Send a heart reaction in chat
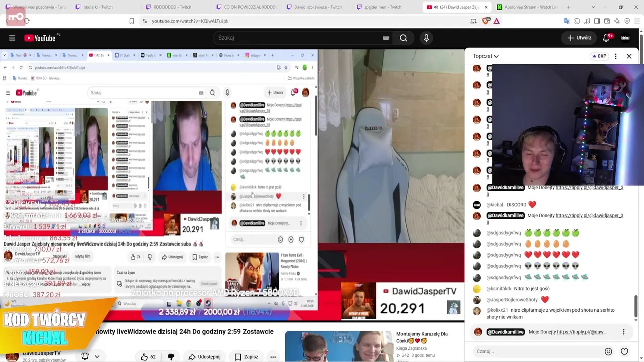Image resolution: width=644 pixels, height=362 pixels. coord(624,352)
